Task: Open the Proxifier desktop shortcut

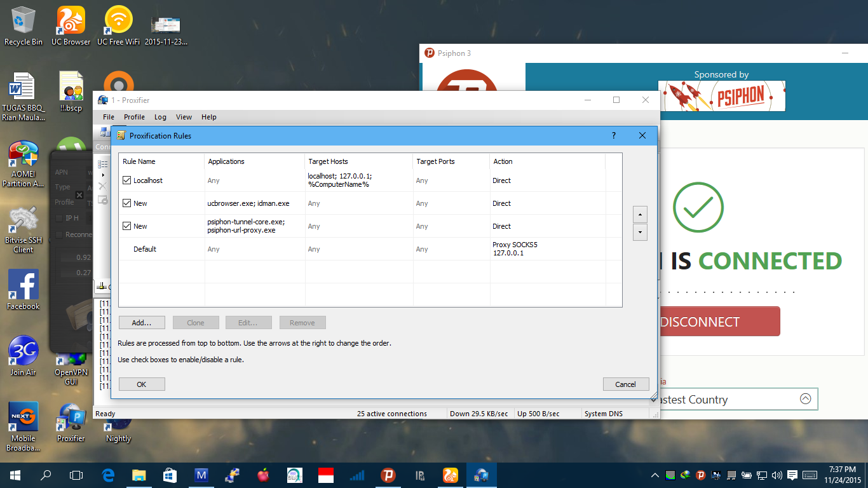Action: click(71, 423)
